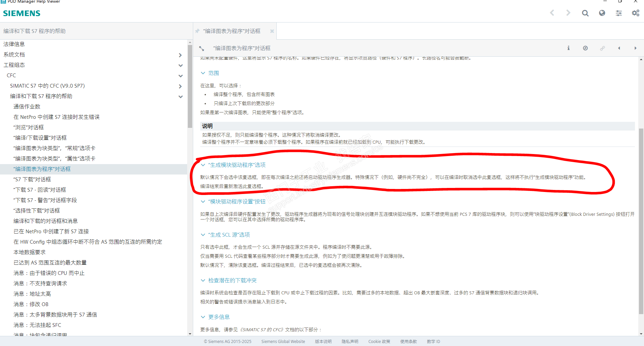Open 已达到 AS 范围互连的最大数量 topic

50,262
